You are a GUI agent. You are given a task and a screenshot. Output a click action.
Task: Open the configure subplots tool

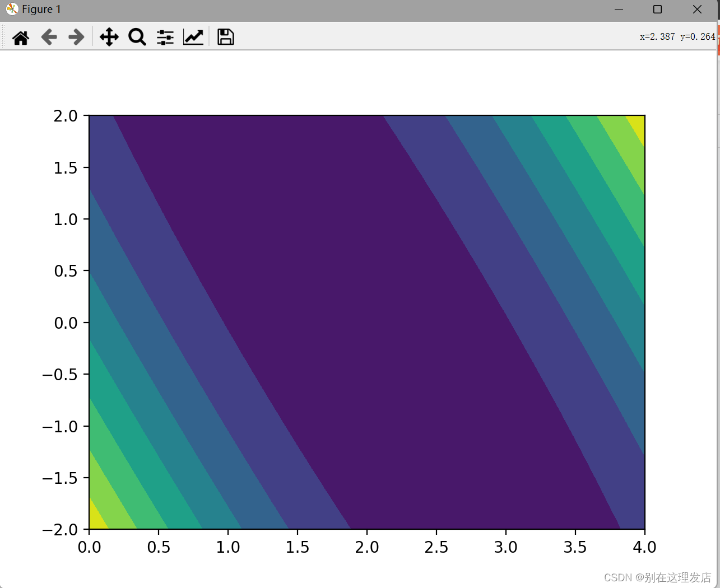pyautogui.click(x=165, y=36)
